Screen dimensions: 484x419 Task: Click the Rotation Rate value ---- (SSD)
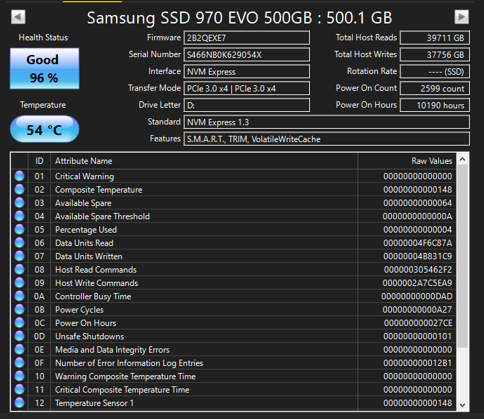pyautogui.click(x=435, y=71)
